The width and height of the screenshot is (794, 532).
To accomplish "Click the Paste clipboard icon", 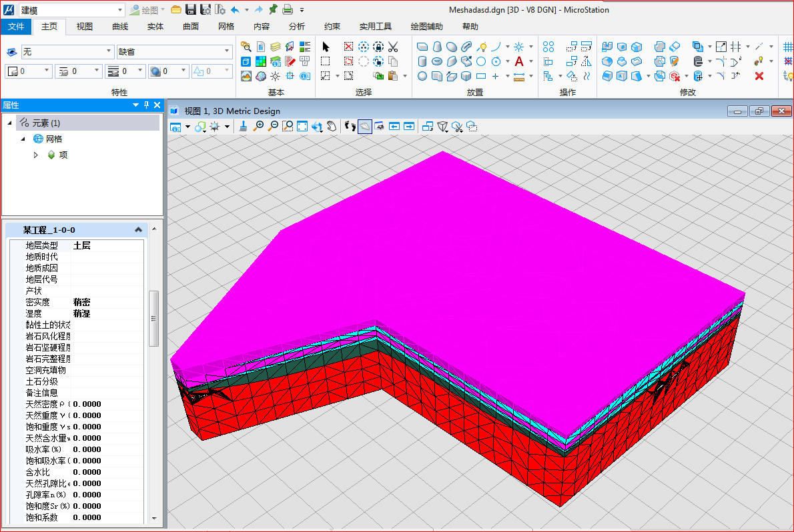I will point(393,76).
